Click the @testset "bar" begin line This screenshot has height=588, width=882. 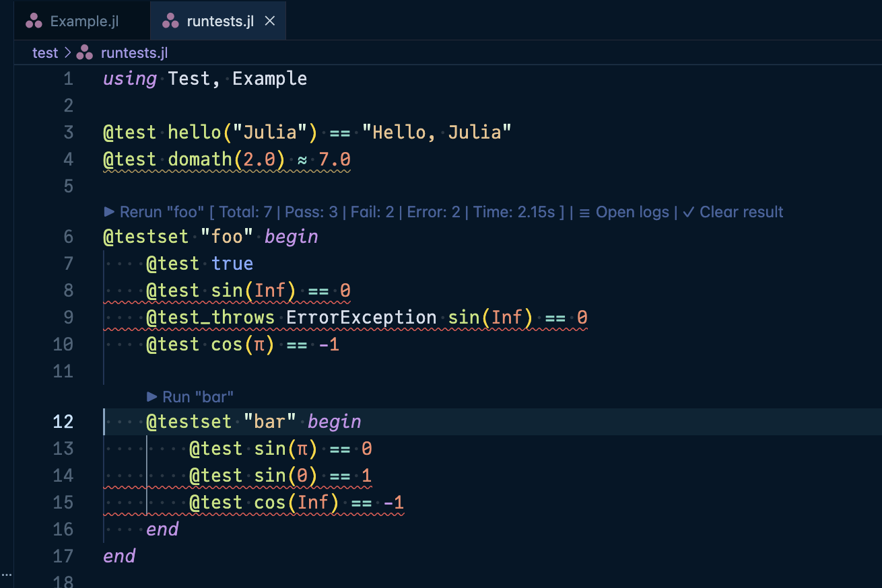coord(254,422)
